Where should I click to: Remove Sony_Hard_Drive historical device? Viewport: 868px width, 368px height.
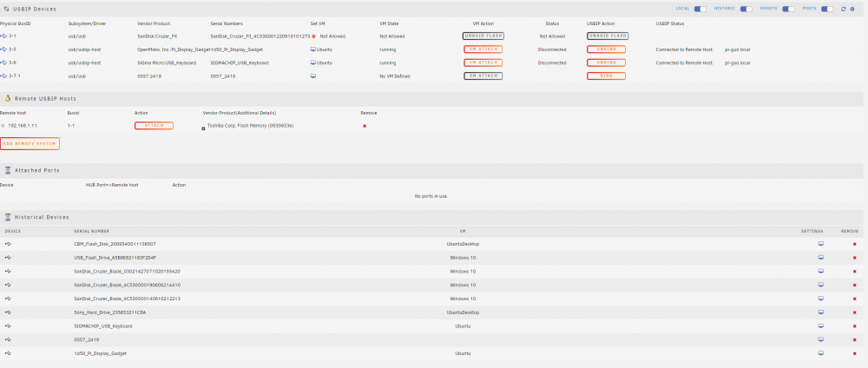(854, 312)
